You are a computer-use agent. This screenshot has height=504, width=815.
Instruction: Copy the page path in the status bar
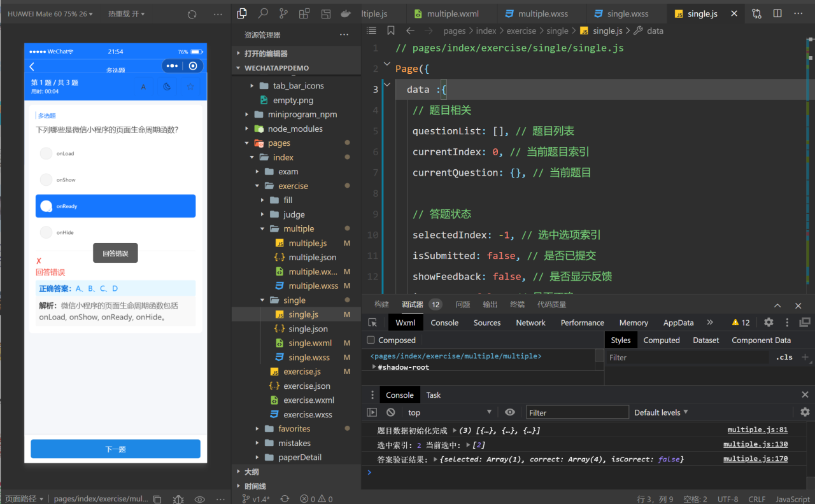click(157, 499)
